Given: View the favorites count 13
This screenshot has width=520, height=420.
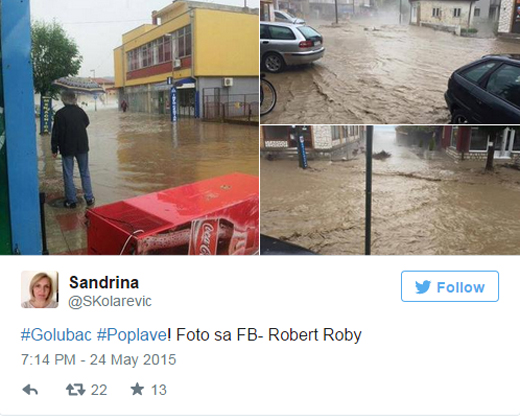Looking at the screenshot, I should tap(159, 390).
